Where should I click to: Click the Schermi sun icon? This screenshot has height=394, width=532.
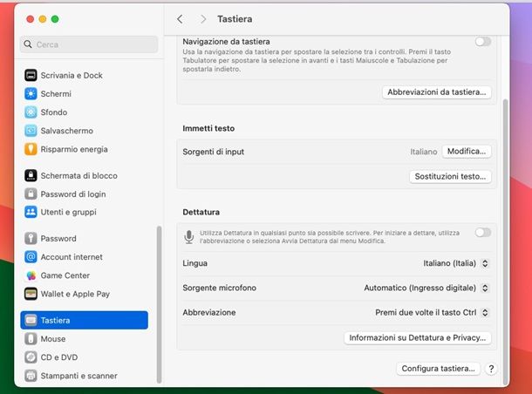(x=31, y=93)
